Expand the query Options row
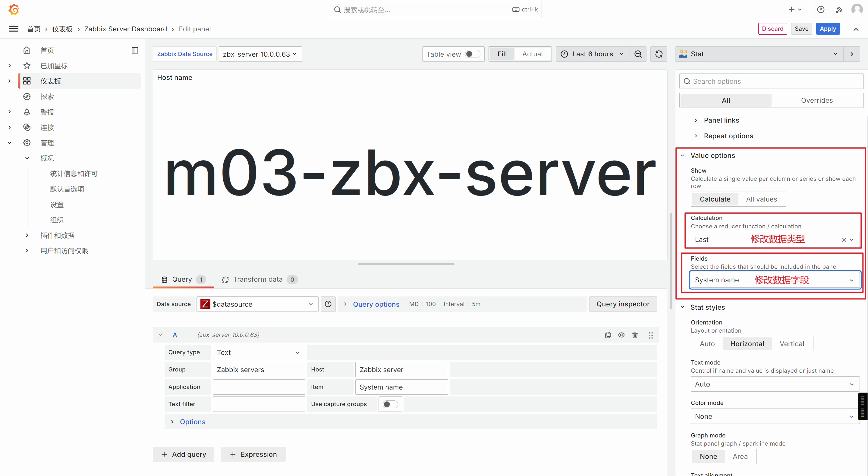This screenshot has height=476, width=868. (192, 422)
